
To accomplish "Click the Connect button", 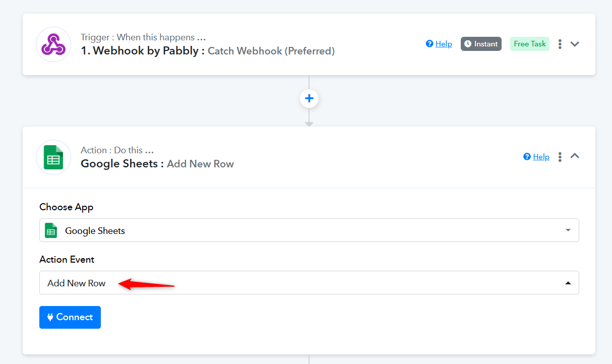I will [x=70, y=317].
